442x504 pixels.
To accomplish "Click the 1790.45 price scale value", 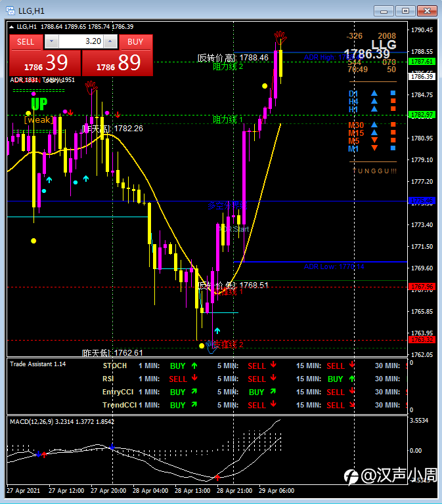I will 422,30.
